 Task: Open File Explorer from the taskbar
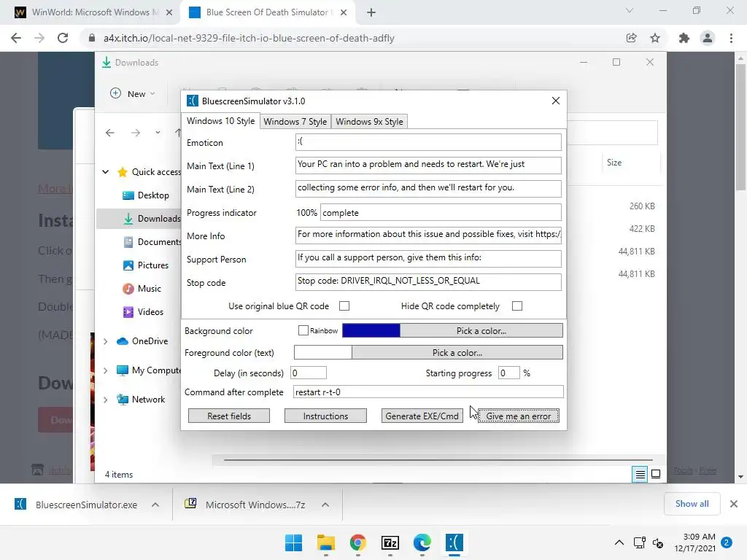point(326,542)
